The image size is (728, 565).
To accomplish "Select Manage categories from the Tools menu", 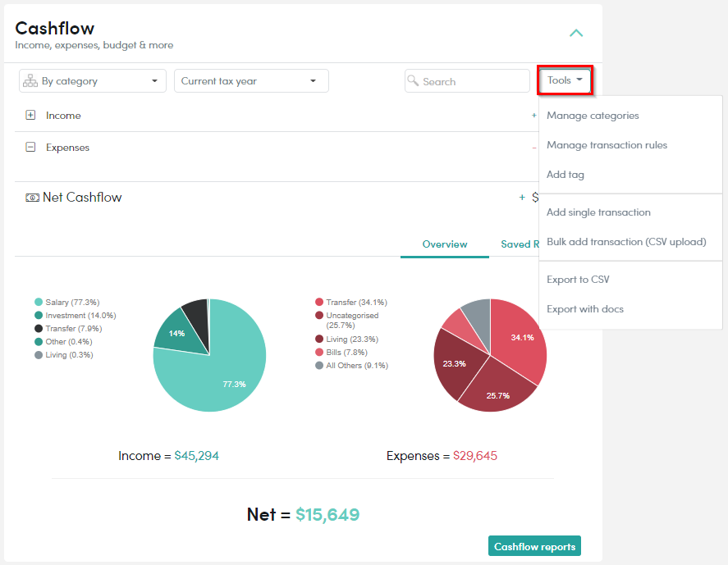I will coord(593,116).
